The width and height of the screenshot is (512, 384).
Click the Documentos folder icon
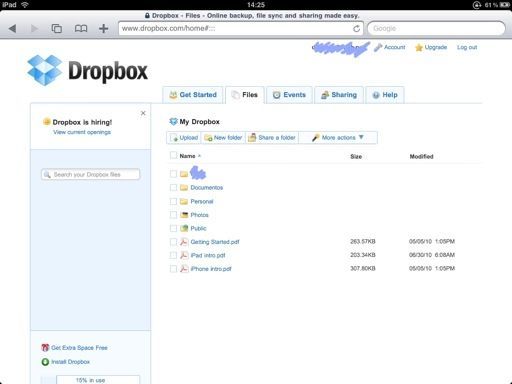184,188
